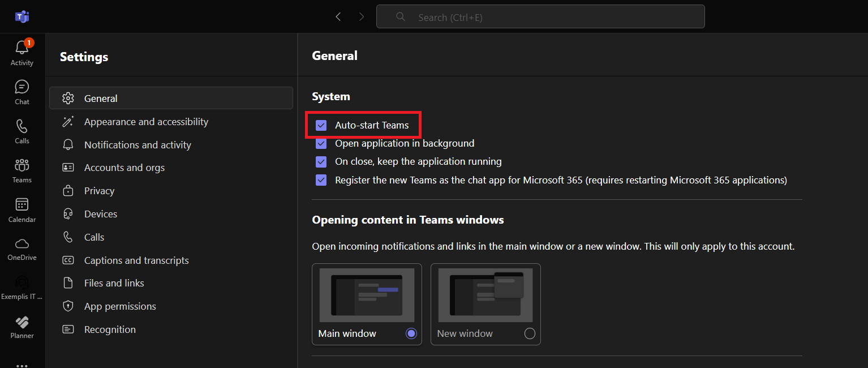Open Privacy settings

171,191
